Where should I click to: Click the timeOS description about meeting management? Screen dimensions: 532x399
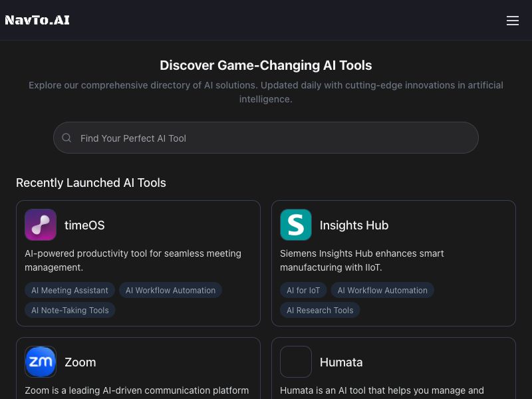tap(133, 261)
